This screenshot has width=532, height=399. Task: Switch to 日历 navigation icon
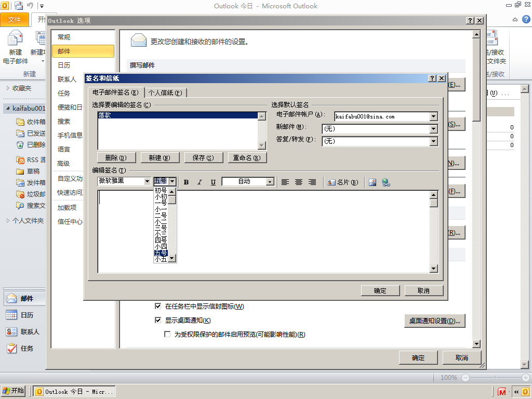point(11,315)
